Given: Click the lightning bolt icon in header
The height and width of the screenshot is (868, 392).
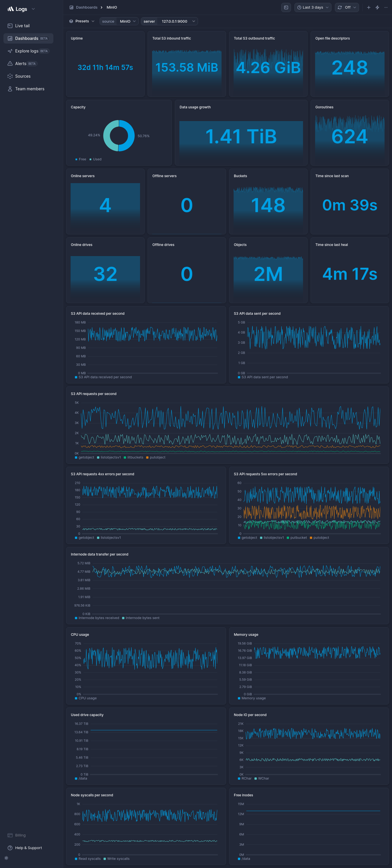Looking at the screenshot, I should [x=378, y=7].
